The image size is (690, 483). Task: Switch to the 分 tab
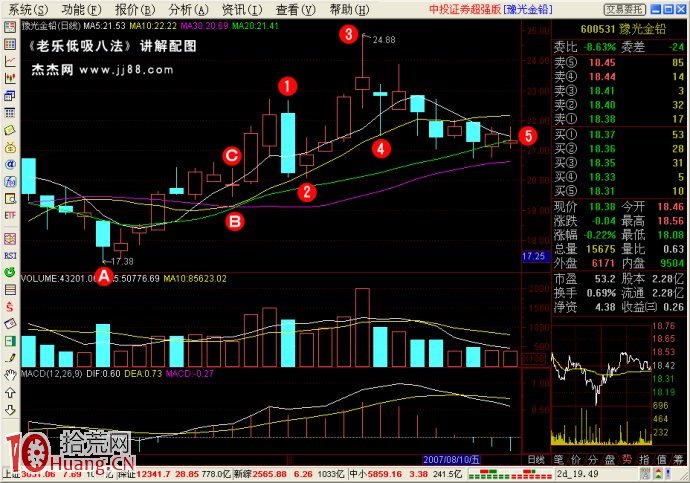[x=593, y=460]
